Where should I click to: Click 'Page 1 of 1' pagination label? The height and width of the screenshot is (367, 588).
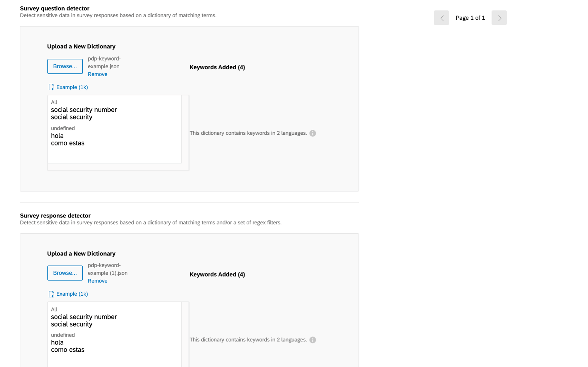470,18
